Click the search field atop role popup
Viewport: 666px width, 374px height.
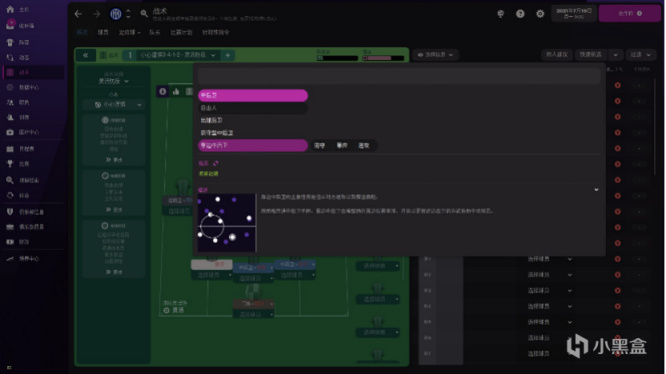[399, 76]
